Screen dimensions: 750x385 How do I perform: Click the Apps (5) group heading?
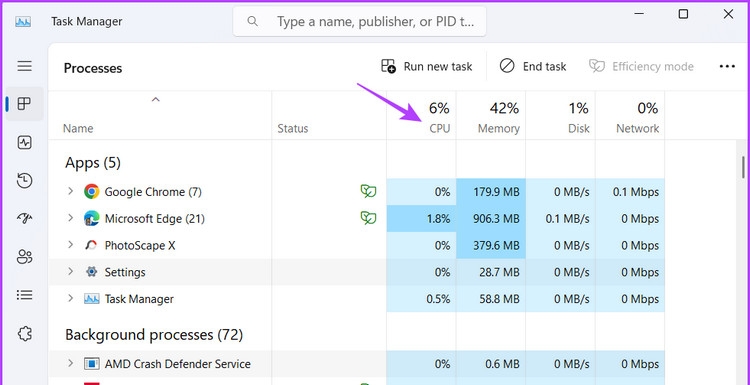click(93, 163)
